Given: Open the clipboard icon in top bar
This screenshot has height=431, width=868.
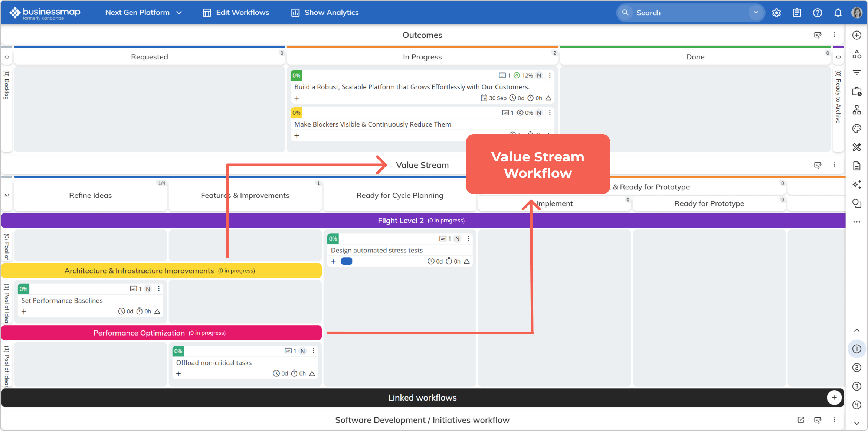Looking at the screenshot, I should click(797, 12).
